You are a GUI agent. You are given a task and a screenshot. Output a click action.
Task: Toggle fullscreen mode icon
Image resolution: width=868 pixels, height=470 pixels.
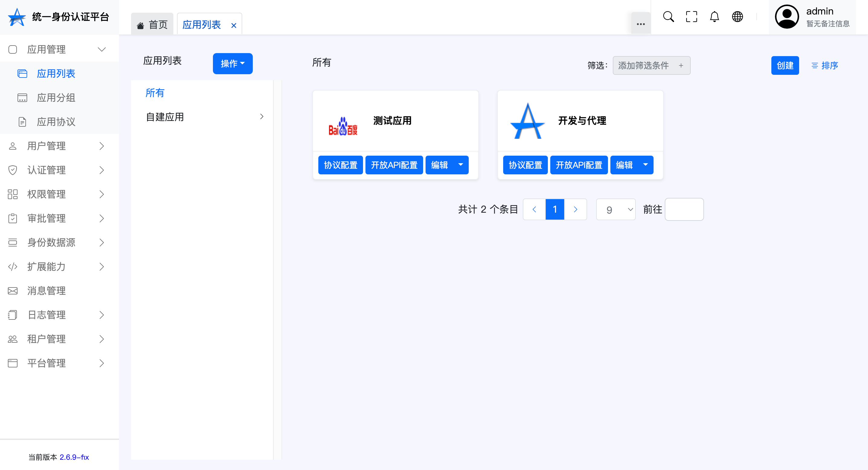[691, 17]
